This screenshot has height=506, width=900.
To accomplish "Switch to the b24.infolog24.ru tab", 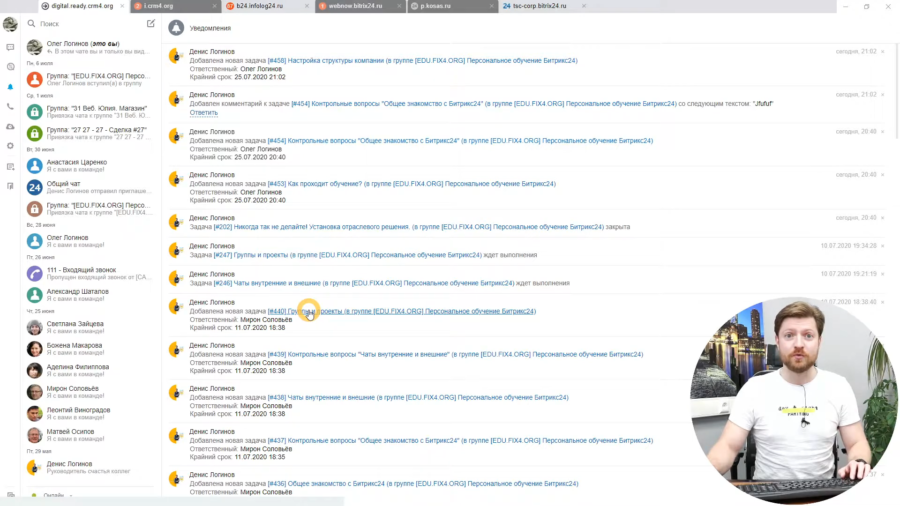I will 267,6.
